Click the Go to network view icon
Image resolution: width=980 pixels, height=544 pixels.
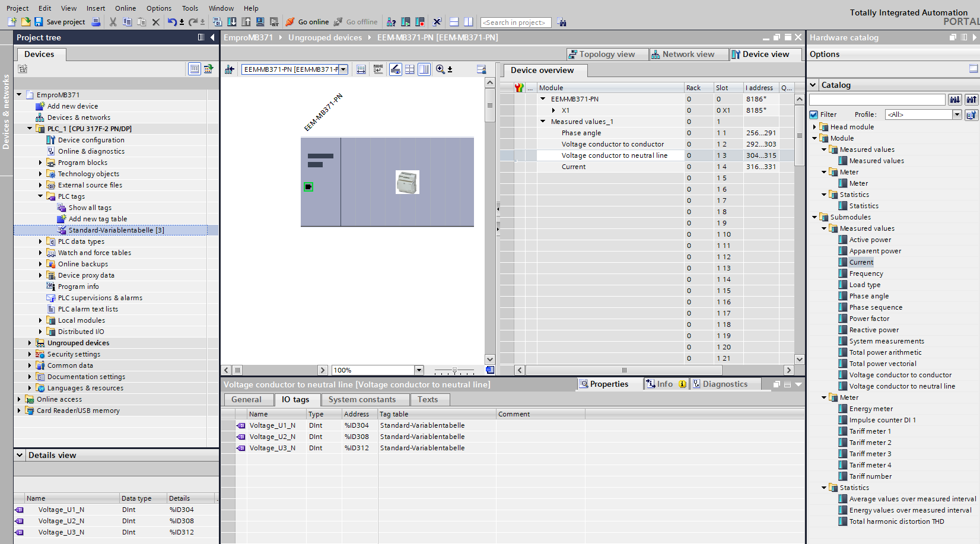pyautogui.click(x=230, y=69)
